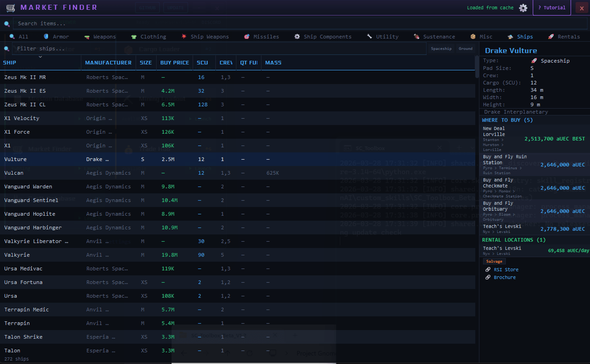
Task: Click the shopping cart Market Finder logo
Action: tap(11, 8)
